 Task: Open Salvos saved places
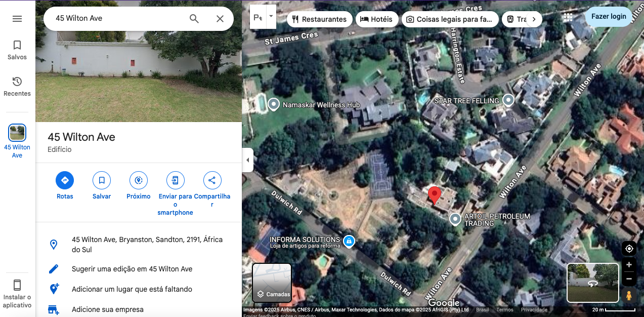17,50
